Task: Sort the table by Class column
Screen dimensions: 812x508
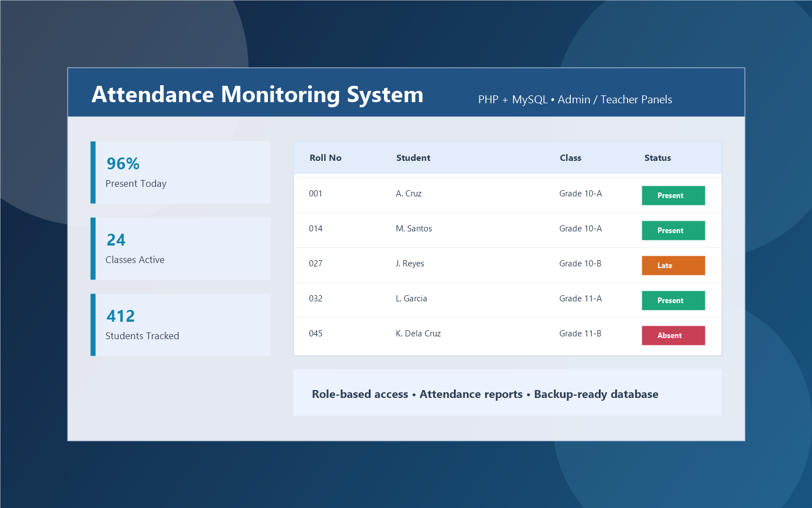Action: 571,158
